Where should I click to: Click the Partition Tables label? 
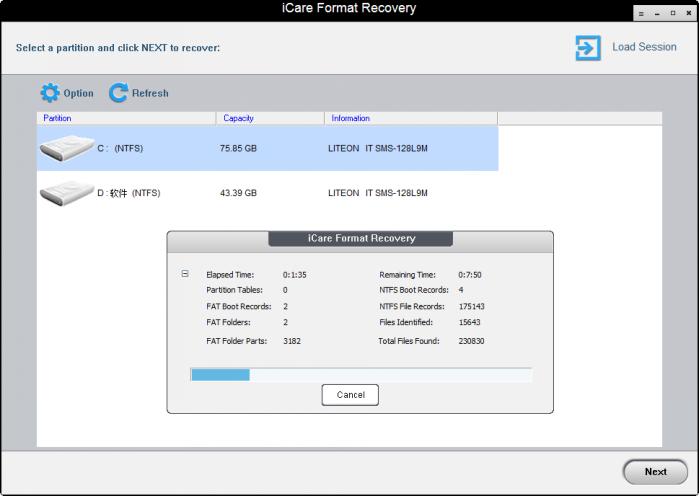(x=234, y=290)
